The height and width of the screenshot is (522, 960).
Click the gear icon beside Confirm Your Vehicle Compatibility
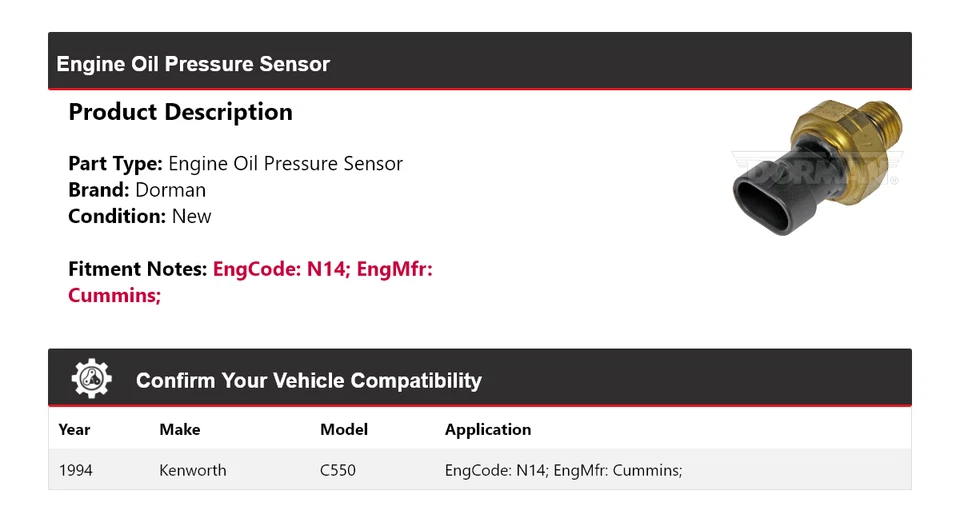[92, 380]
